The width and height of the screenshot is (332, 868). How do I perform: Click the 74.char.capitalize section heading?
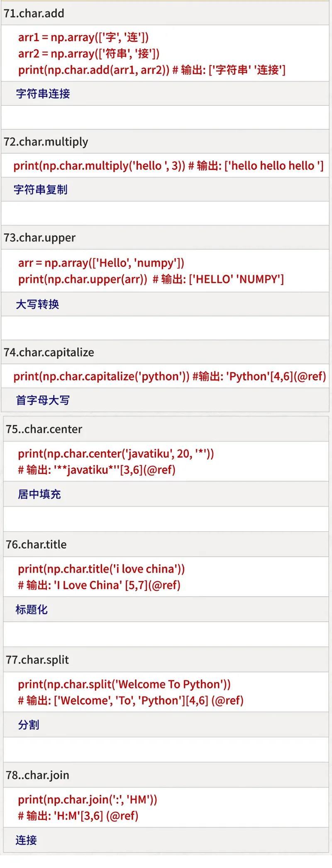tap(49, 352)
